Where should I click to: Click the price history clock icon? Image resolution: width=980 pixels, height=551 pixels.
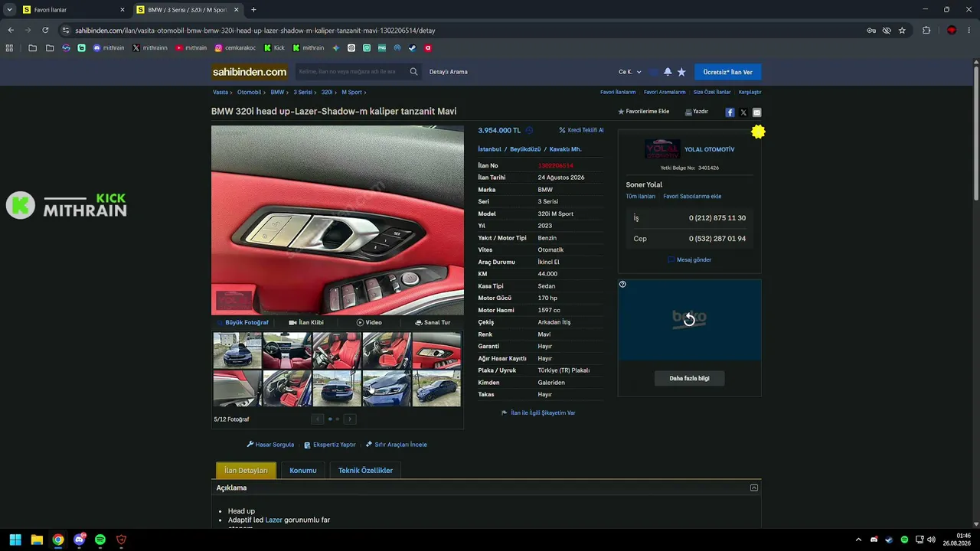coord(529,130)
